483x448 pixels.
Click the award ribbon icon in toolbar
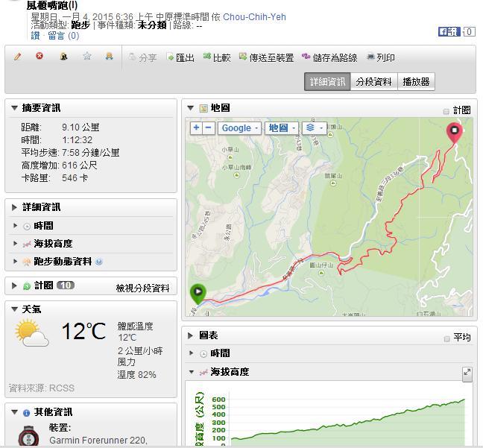tap(109, 56)
